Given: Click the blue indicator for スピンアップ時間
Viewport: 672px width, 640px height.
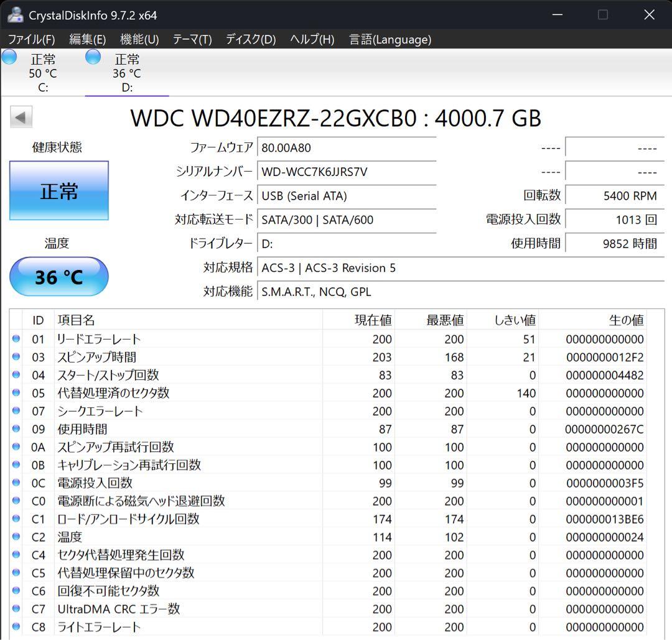Looking at the screenshot, I should point(16,357).
